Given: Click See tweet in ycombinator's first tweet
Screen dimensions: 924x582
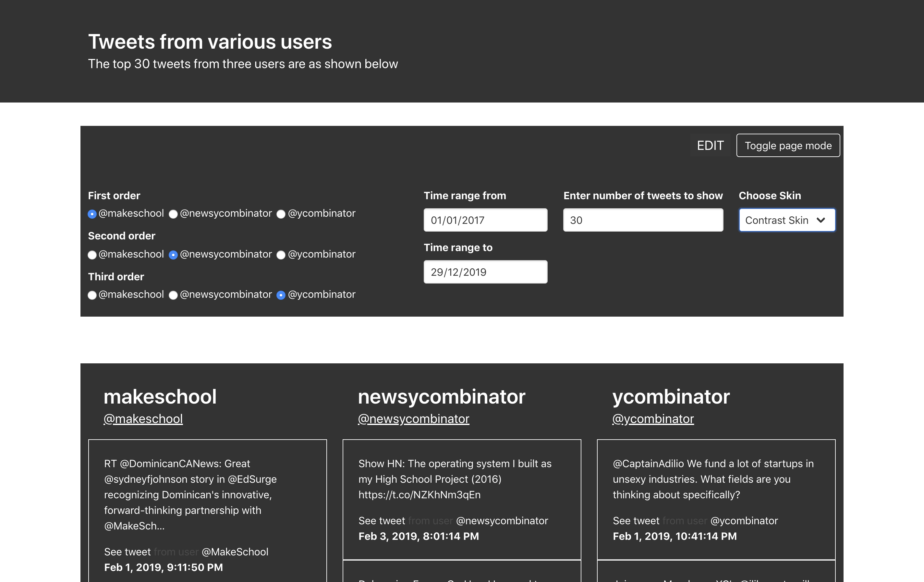Looking at the screenshot, I should click(x=636, y=521).
